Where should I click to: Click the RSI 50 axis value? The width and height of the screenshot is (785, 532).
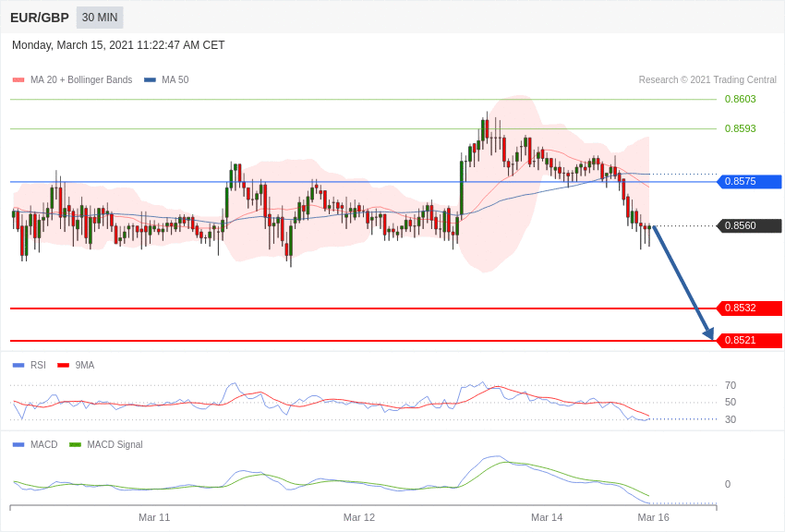pos(731,402)
